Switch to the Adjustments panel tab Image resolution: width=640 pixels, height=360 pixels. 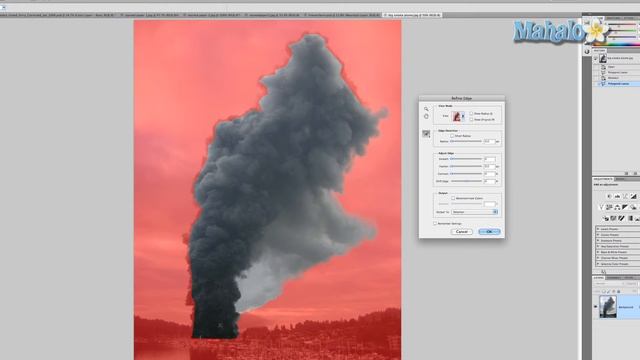(603, 179)
